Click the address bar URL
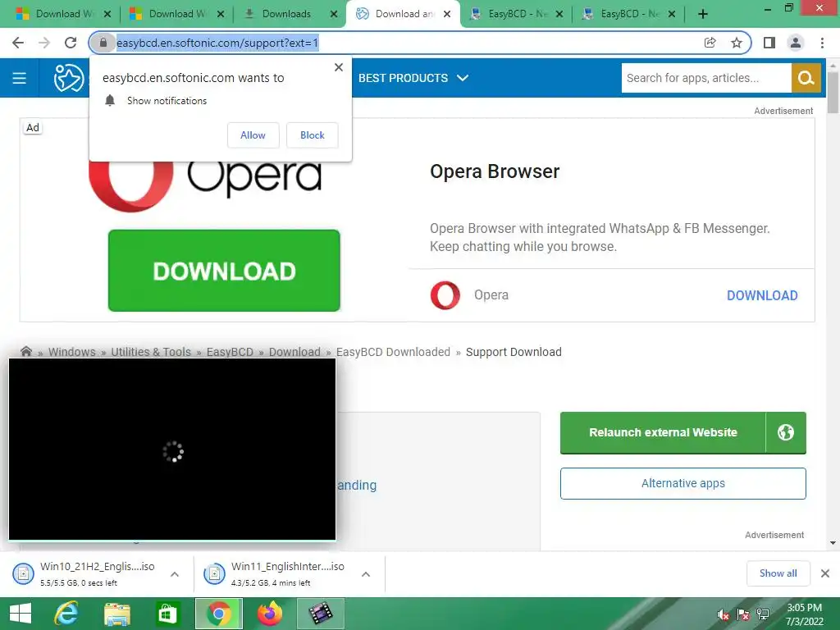 tap(217, 43)
